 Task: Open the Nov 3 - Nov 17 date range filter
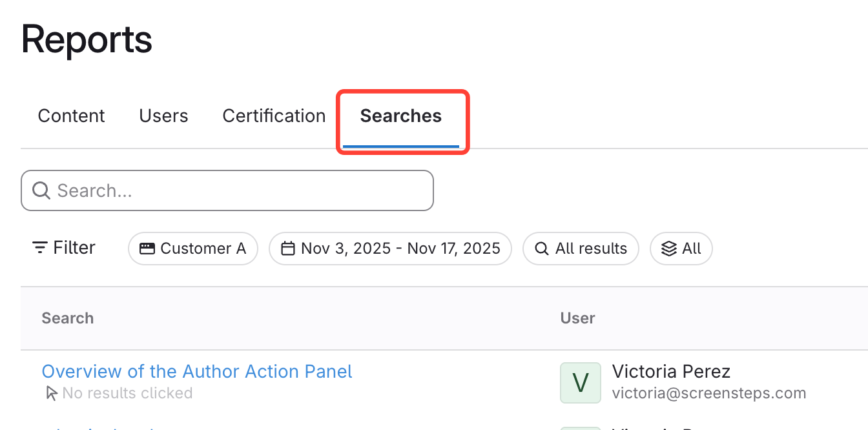coord(390,249)
